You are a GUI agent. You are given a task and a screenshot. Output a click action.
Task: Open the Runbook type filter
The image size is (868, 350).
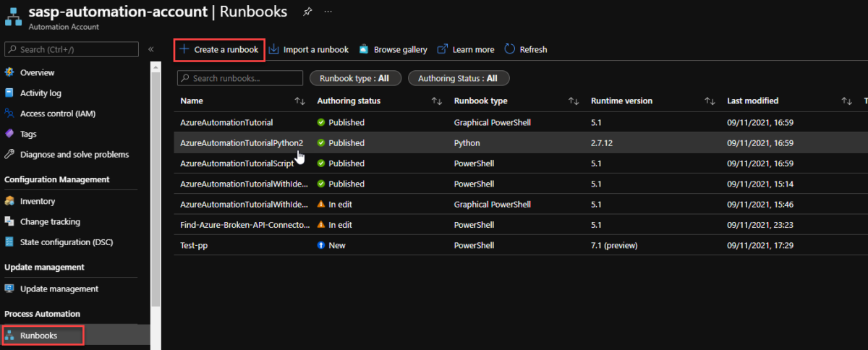354,78
